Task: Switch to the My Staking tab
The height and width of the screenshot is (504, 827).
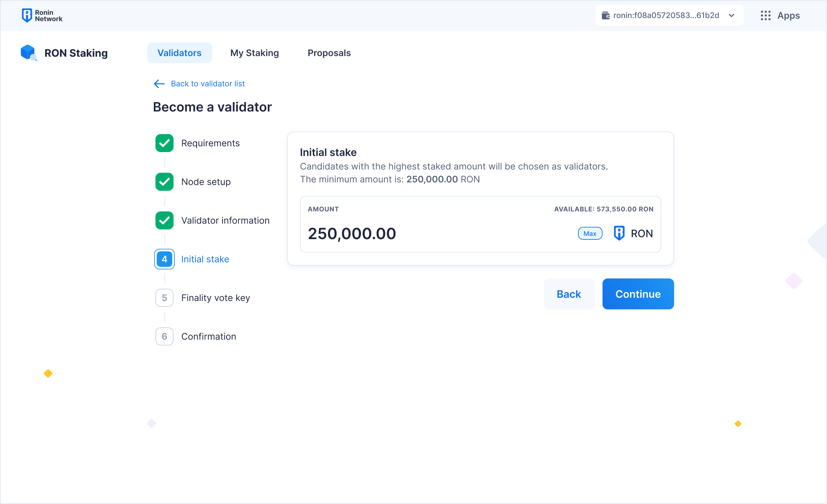Action: point(254,53)
